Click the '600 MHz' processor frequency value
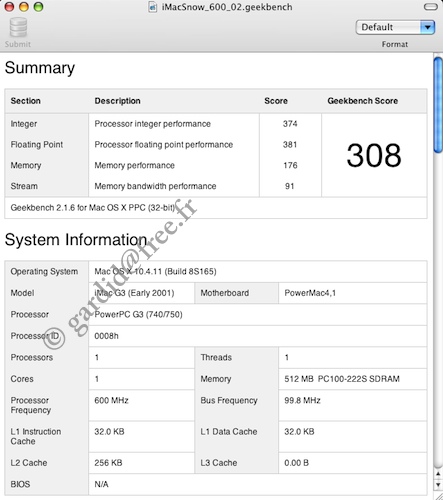This screenshot has width=443, height=500. pyautogui.click(x=111, y=400)
